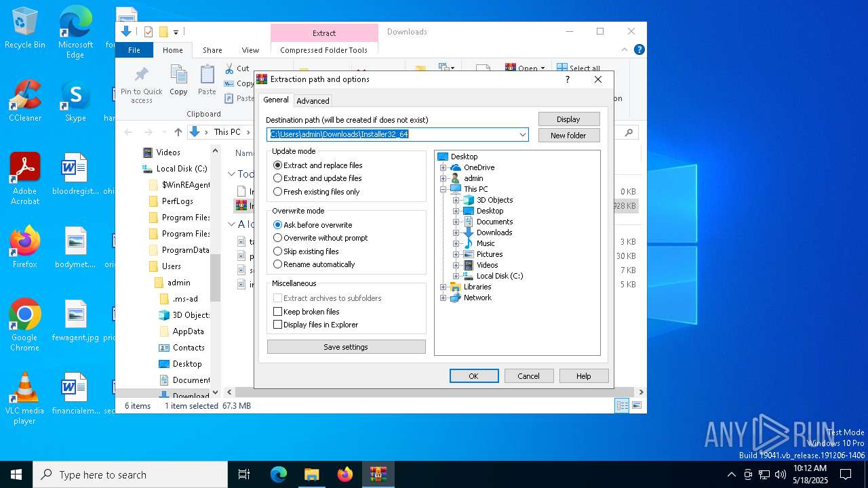Image resolution: width=868 pixels, height=488 pixels.
Task: Select Extract and replace files option
Action: (x=317, y=165)
